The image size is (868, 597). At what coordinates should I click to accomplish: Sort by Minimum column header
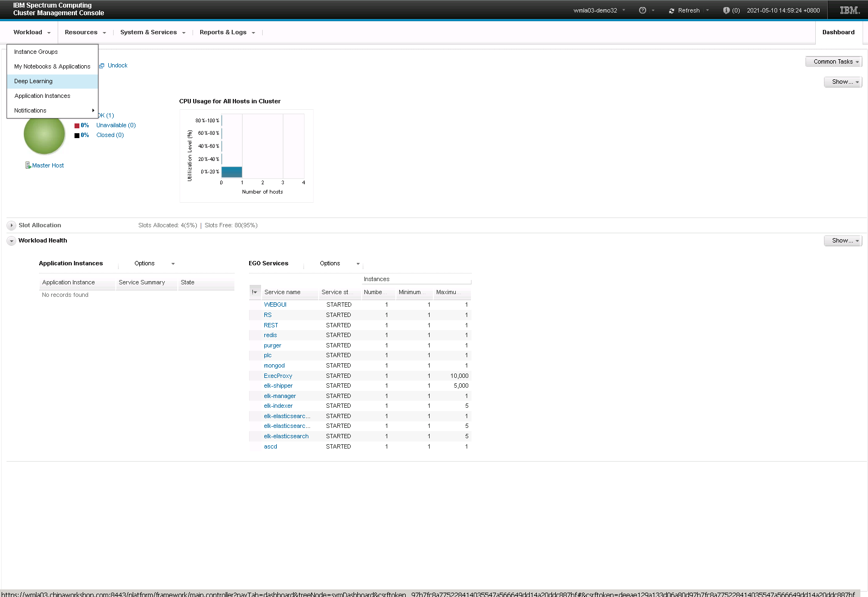(414, 292)
